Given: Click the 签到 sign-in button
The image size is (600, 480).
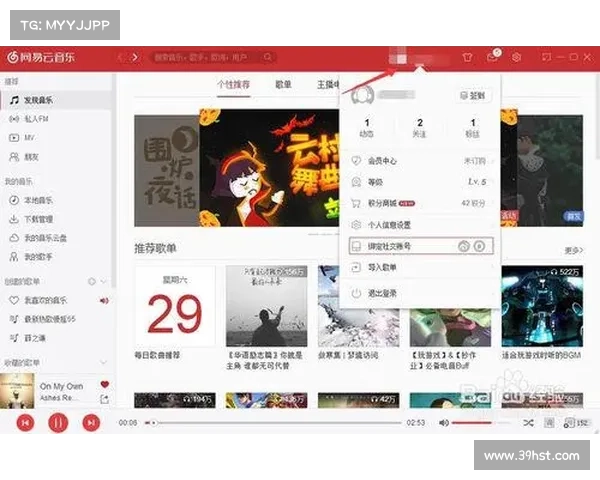Looking at the screenshot, I should click(x=472, y=95).
